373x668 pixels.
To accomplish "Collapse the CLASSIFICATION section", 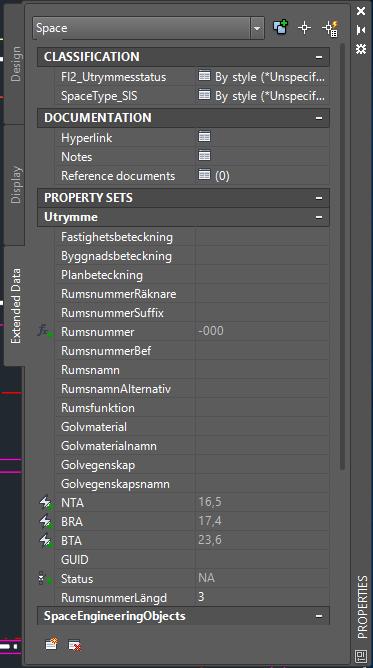I will (x=319, y=57).
